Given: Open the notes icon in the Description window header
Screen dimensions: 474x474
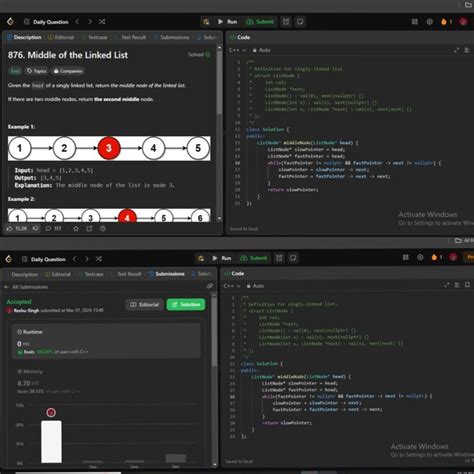Looking at the screenshot, I should 300,22.
